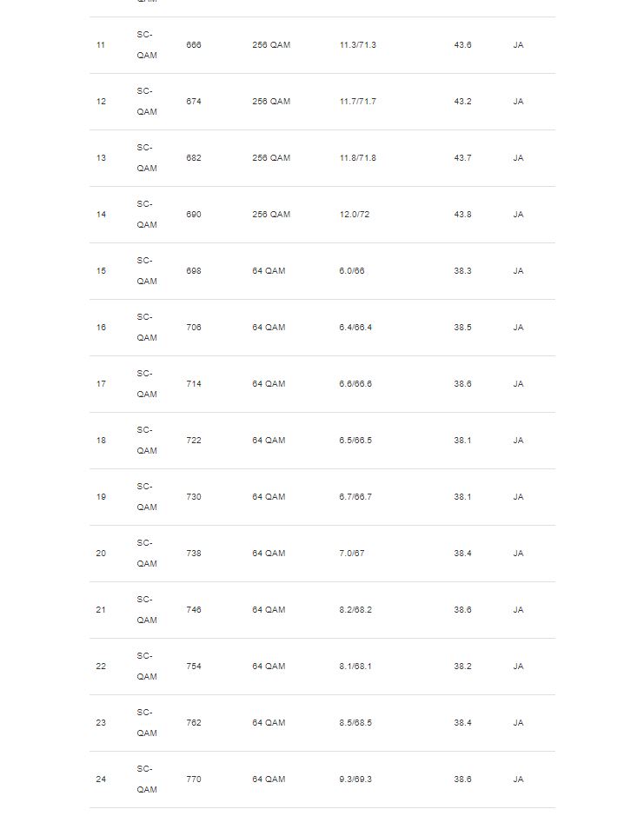Select the frequency value 666
Image resolution: width=644 pixels, height=816 pixels.
coord(193,45)
